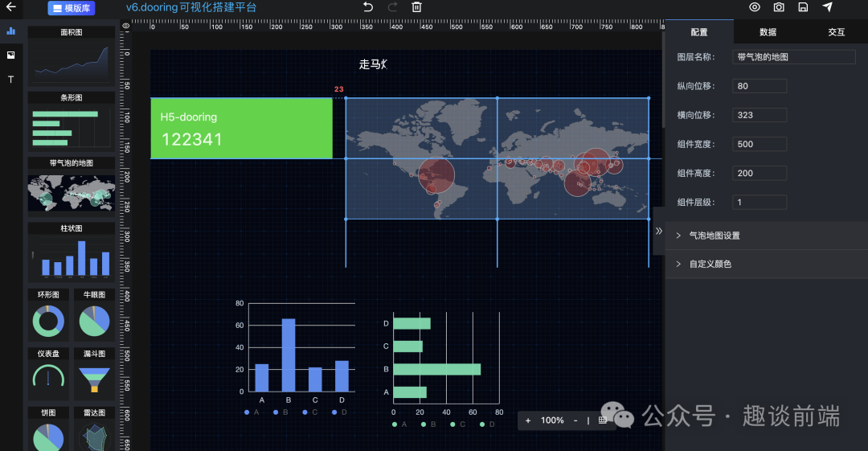The width and height of the screenshot is (868, 451).
Task: Select the text components sidebar icon
Action: [x=10, y=80]
